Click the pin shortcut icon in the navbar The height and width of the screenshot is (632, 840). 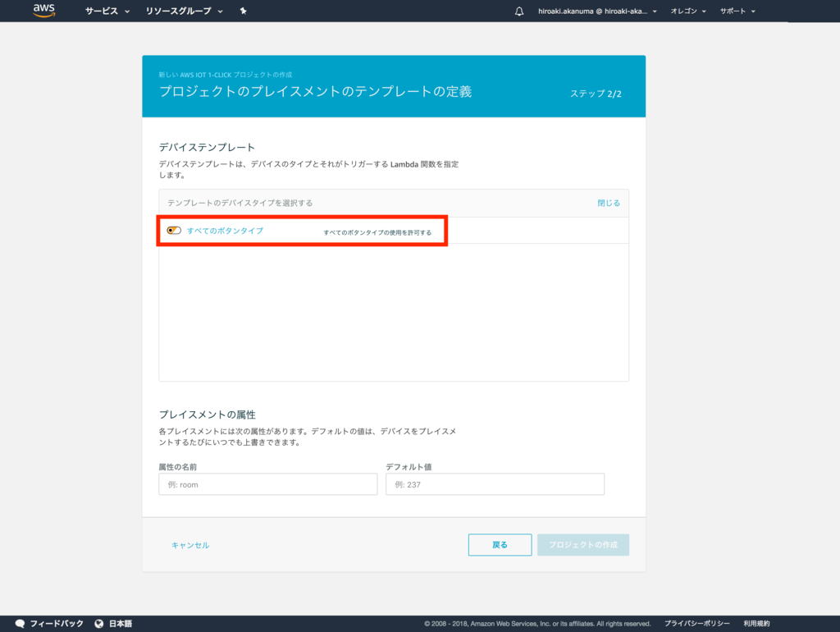coord(244,11)
